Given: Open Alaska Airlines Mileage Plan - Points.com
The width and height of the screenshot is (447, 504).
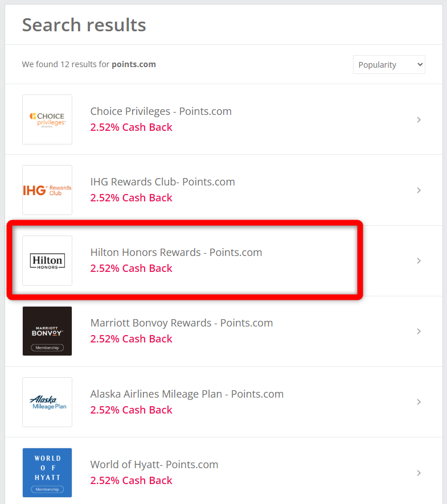Looking at the screenshot, I should 187,394.
